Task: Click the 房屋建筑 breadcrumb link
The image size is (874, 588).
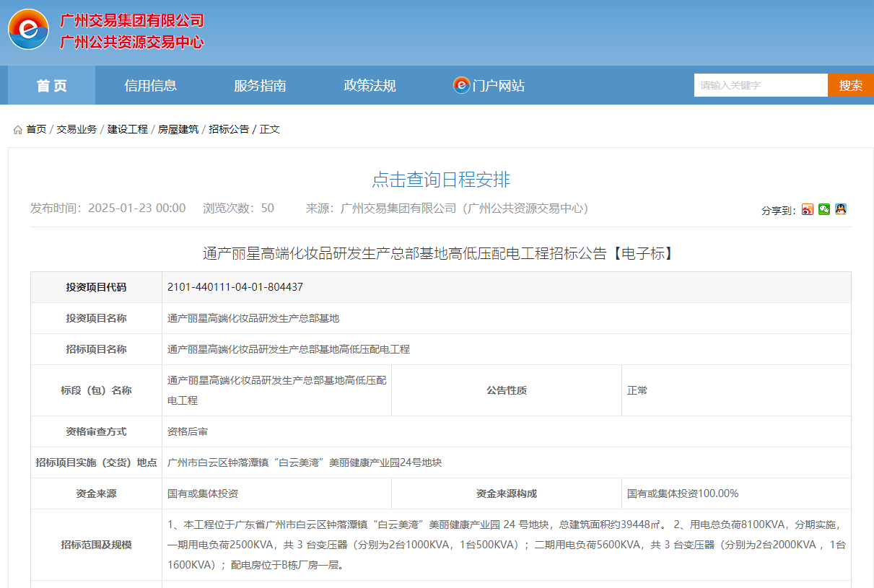Action: [x=177, y=129]
